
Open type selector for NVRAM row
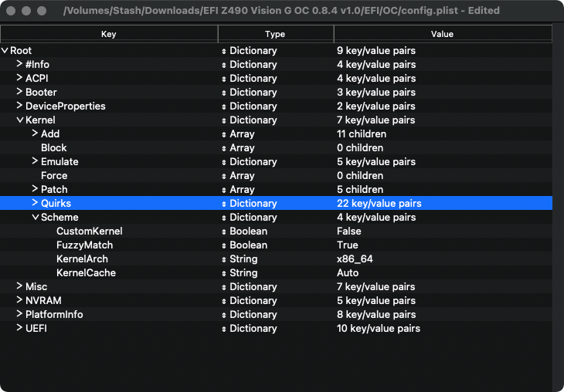(x=224, y=301)
